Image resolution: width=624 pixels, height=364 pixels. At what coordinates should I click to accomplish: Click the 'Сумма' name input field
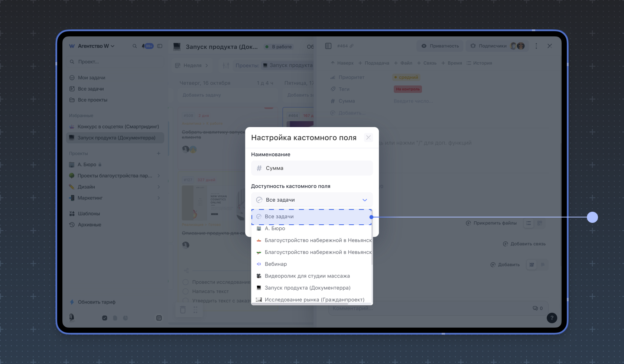point(312,168)
